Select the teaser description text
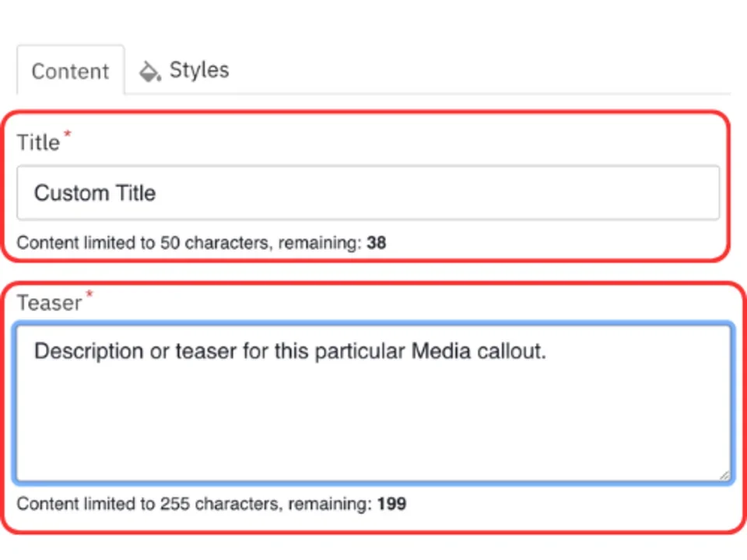 click(x=289, y=351)
